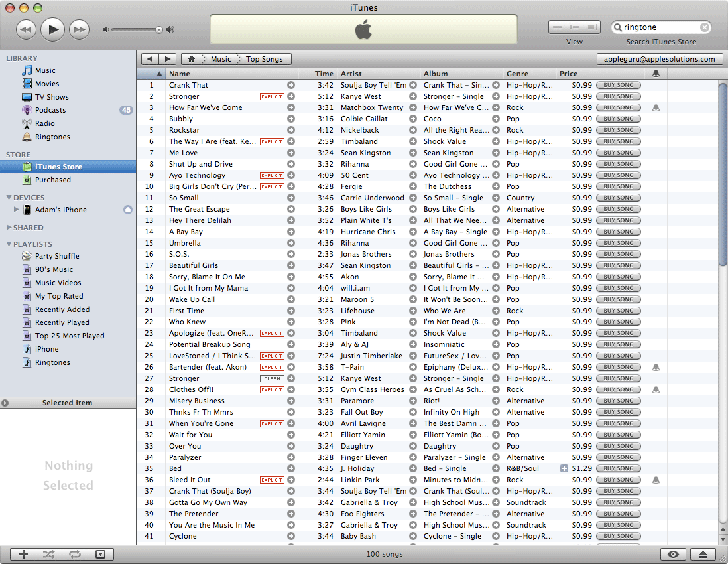Screen dimensions: 728x564
Task: Toggle the shuffle icon in bottom bar
Action: pos(48,554)
